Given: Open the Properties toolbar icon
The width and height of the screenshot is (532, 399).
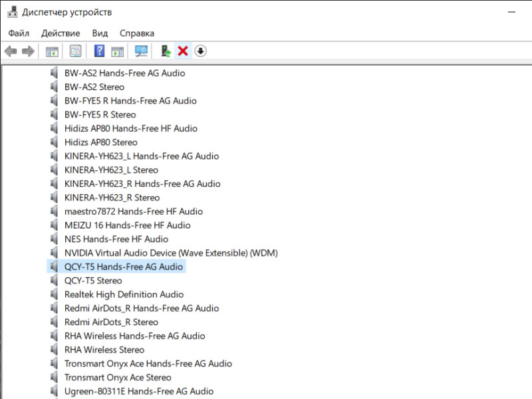Looking at the screenshot, I should (75, 51).
